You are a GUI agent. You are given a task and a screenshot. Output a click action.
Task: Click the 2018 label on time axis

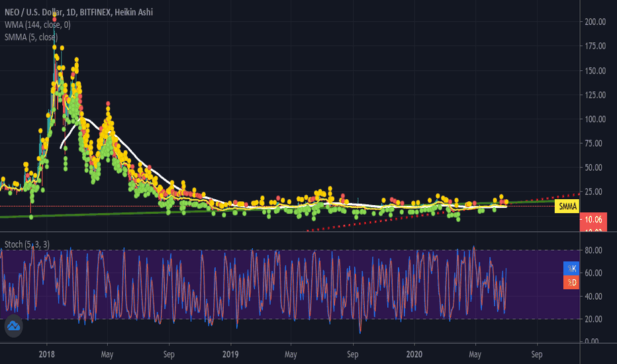click(x=47, y=354)
